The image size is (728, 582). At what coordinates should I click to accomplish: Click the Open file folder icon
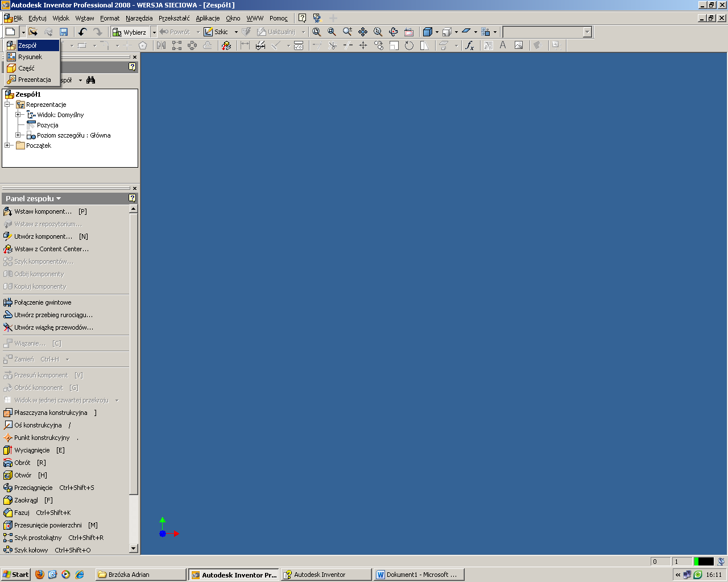33,32
